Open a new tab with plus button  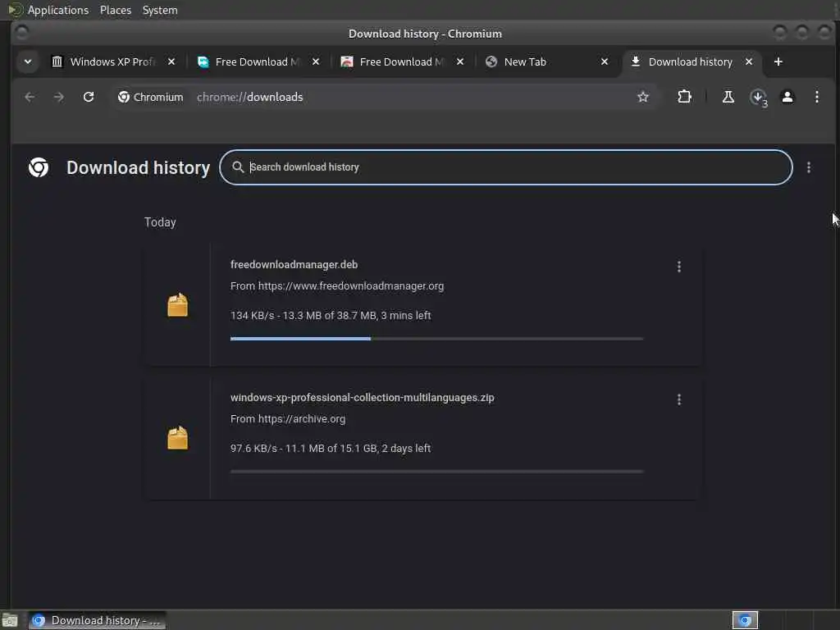tap(778, 62)
